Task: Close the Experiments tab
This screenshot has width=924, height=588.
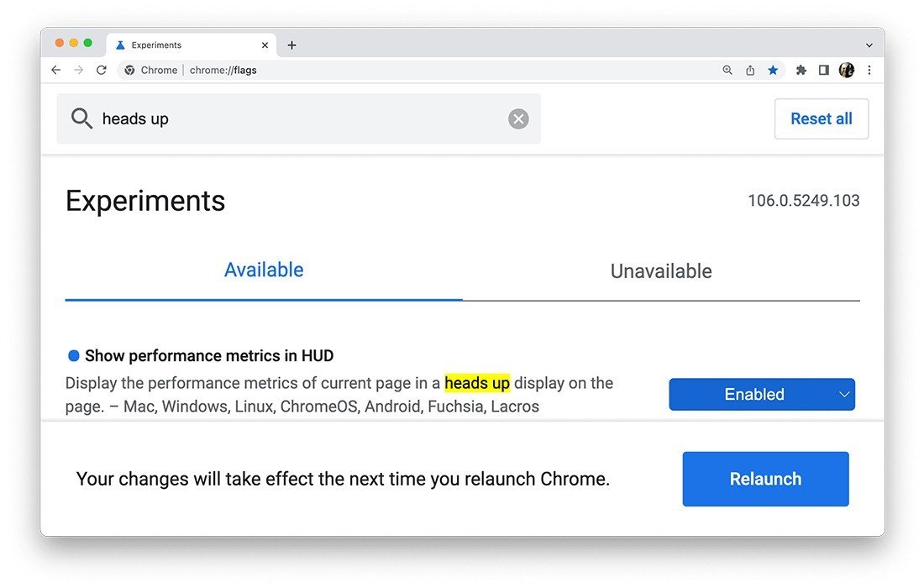Action: [x=265, y=45]
